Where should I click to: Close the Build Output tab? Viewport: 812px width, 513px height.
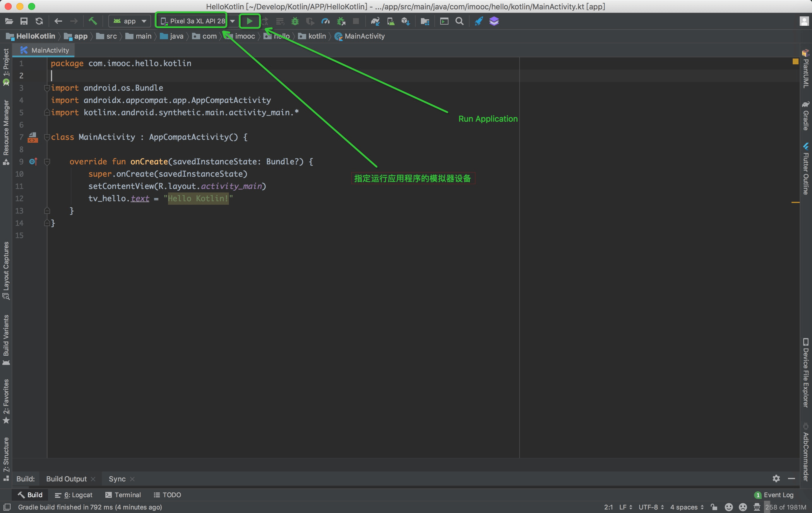pyautogui.click(x=93, y=479)
